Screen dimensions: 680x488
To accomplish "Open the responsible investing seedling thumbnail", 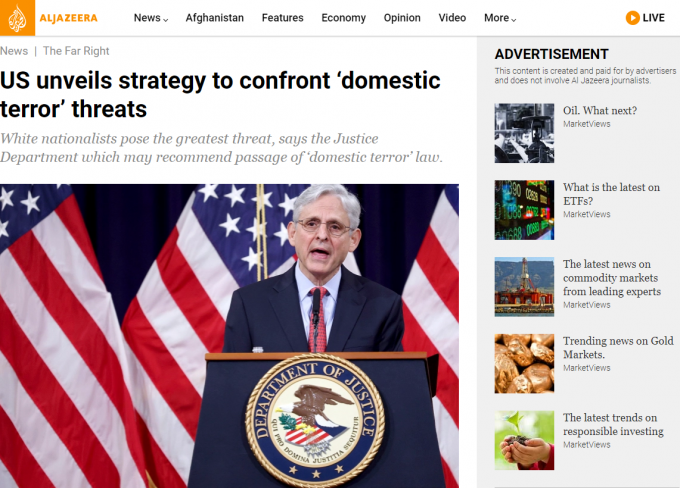I will (524, 440).
